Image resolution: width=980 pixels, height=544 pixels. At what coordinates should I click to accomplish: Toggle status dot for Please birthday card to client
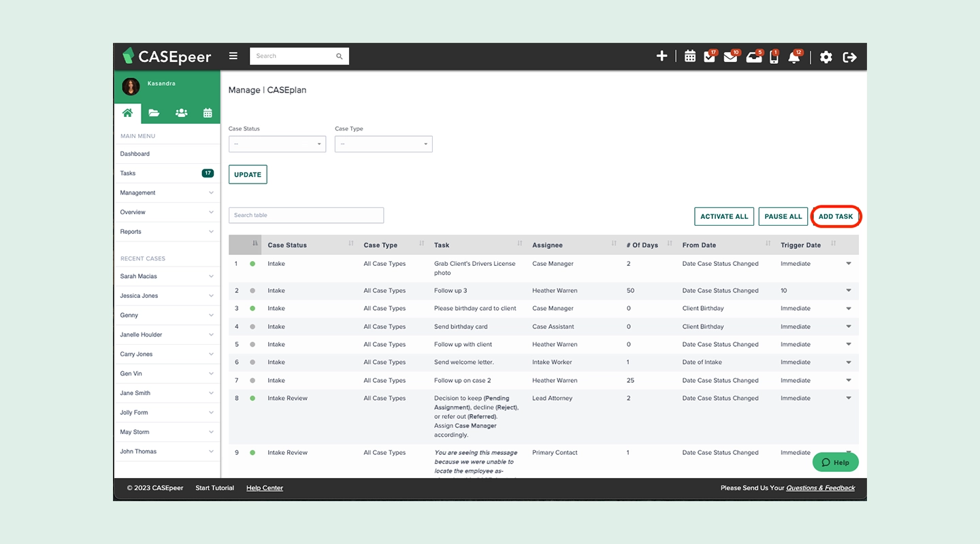click(252, 309)
